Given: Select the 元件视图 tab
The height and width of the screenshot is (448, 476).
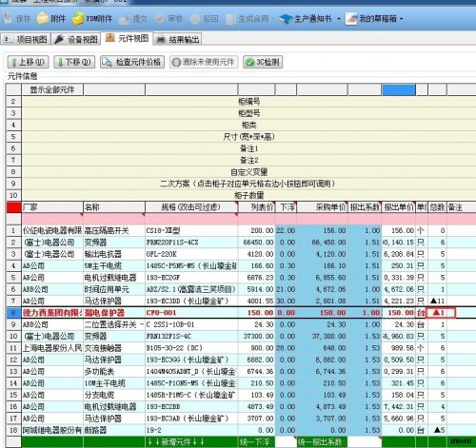Looking at the screenshot, I should tap(127, 38).
